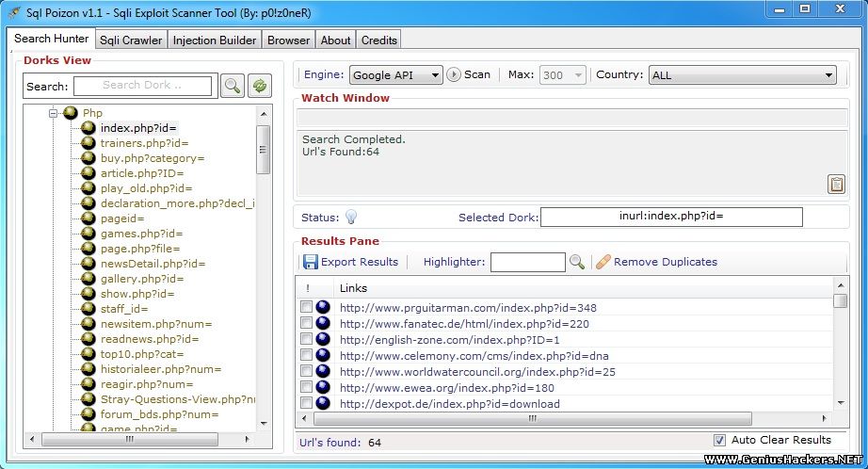Click the results vertical scrollbar thumb
This screenshot has height=469, width=868.
click(x=841, y=300)
